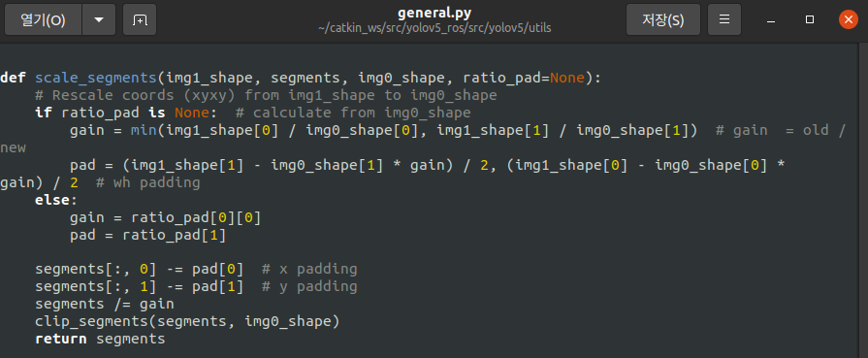Click 'segments[:, 0] -= pad[0]' statement

[x=140, y=270]
